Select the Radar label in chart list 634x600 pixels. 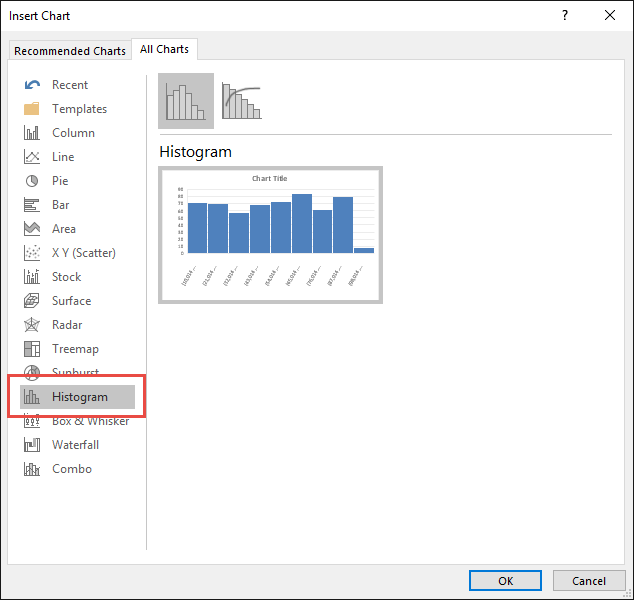(67, 325)
